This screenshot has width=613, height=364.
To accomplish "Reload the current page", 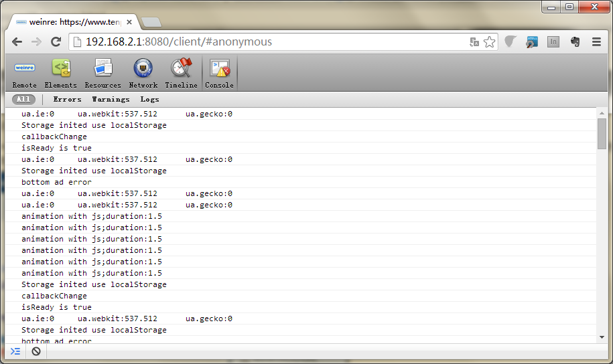I will coord(56,41).
